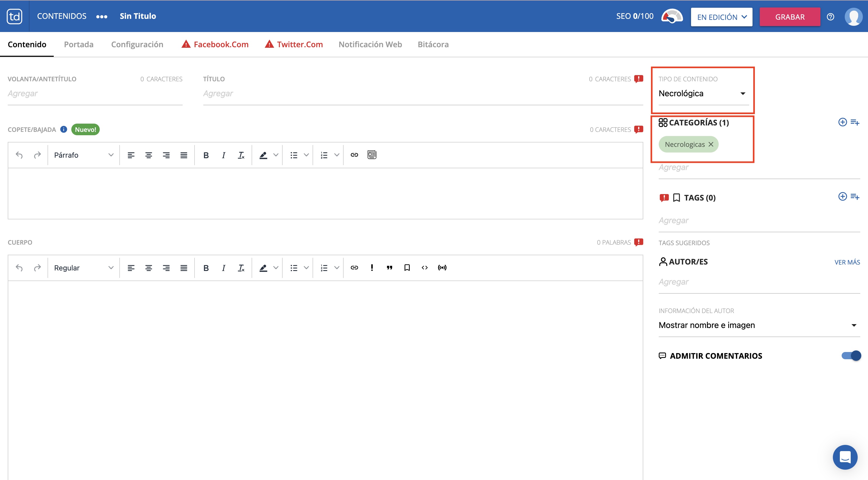The height and width of the screenshot is (480, 868).
Task: Click the SEO gauge meter icon
Action: 672,16
